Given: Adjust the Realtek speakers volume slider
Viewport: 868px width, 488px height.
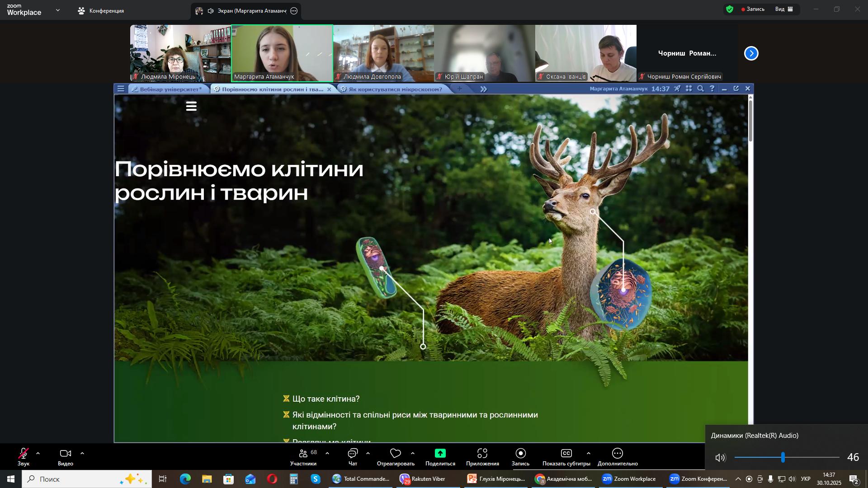Looking at the screenshot, I should [x=783, y=458].
